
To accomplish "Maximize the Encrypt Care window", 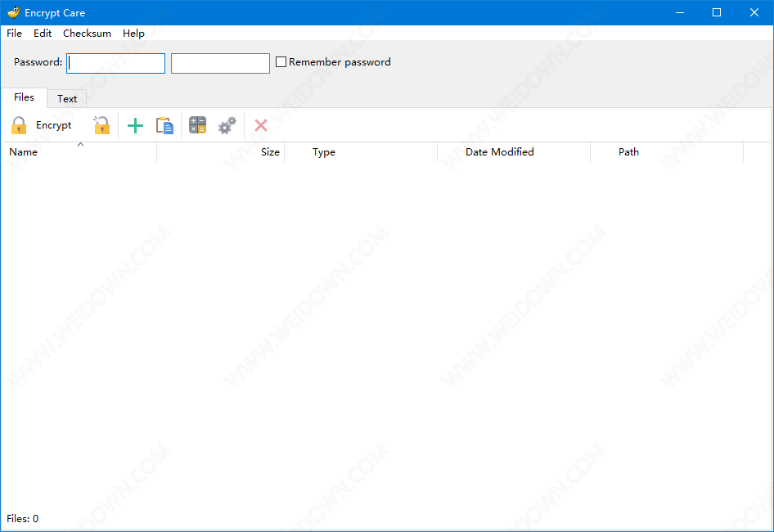I will point(717,12).
